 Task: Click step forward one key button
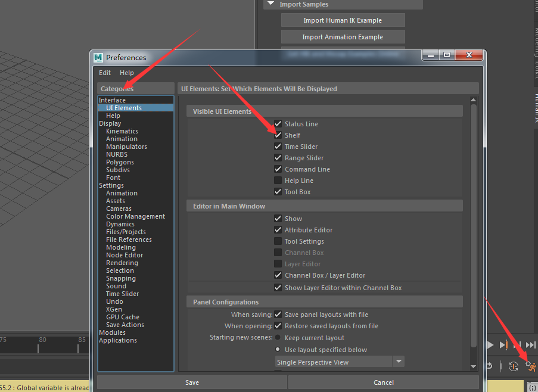click(x=503, y=345)
